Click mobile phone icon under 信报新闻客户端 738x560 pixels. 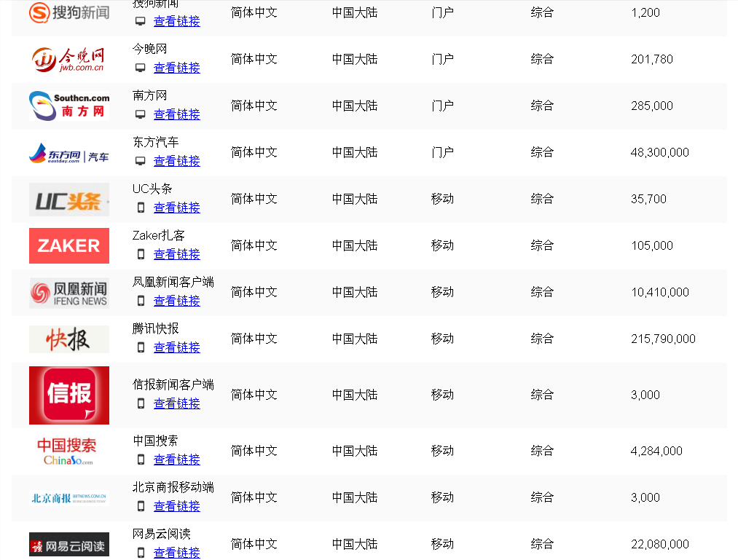pos(141,403)
